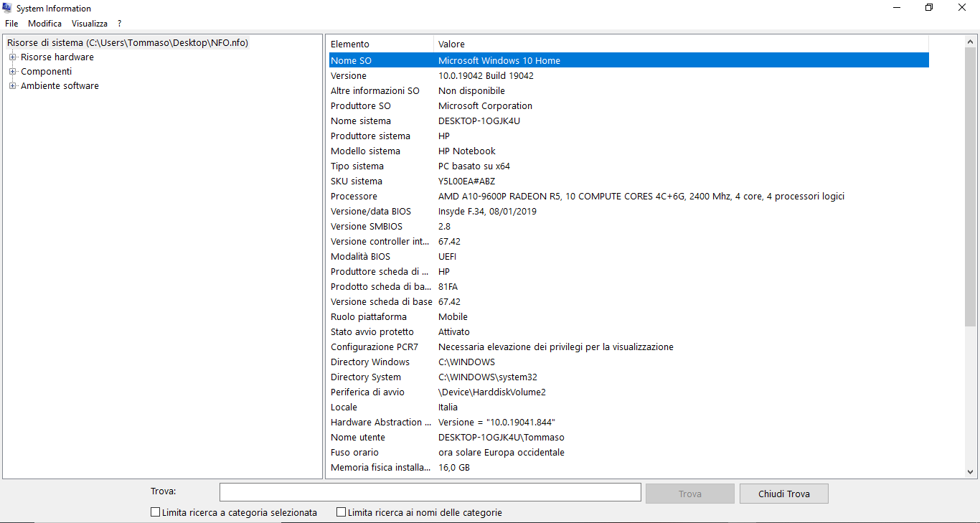980x523 pixels.
Task: Click the scrollbar up arrow
Action: pyautogui.click(x=971, y=42)
